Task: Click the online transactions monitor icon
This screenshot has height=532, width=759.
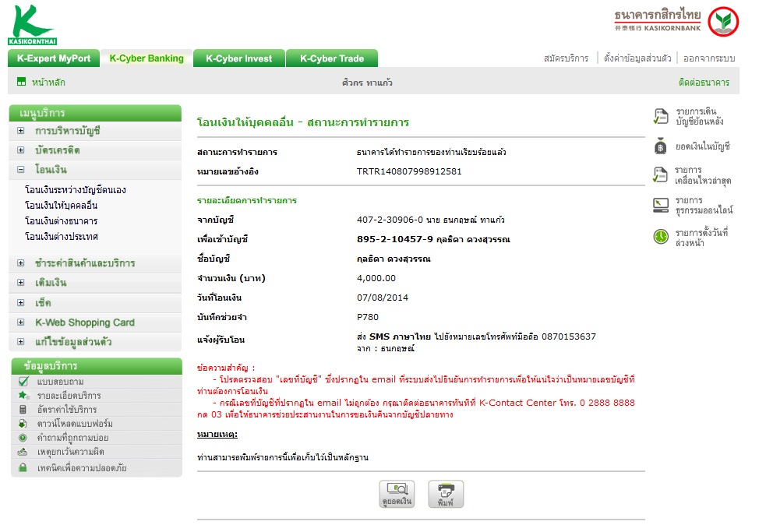Action: tap(661, 205)
